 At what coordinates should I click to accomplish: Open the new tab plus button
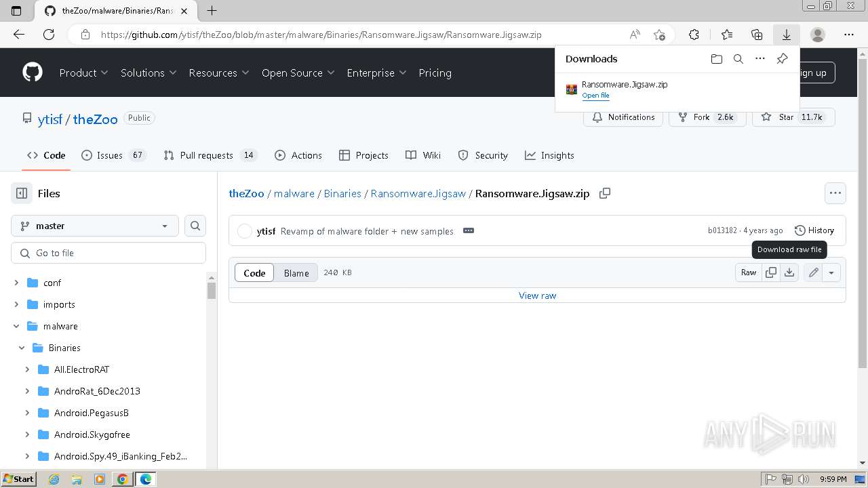tap(212, 10)
